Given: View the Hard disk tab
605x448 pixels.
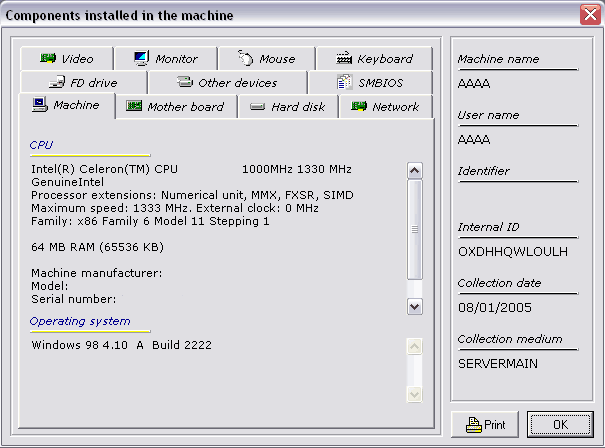Looking at the screenshot, I should (288, 107).
